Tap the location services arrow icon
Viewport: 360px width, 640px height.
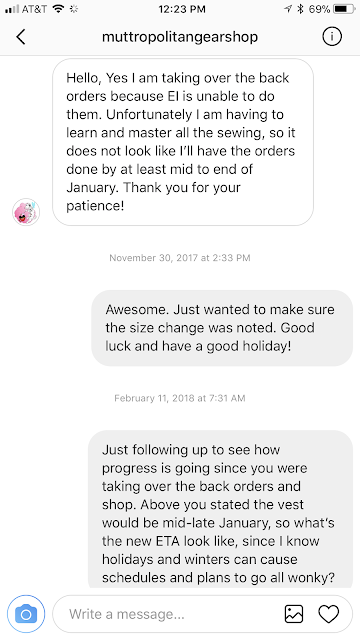coord(289,9)
